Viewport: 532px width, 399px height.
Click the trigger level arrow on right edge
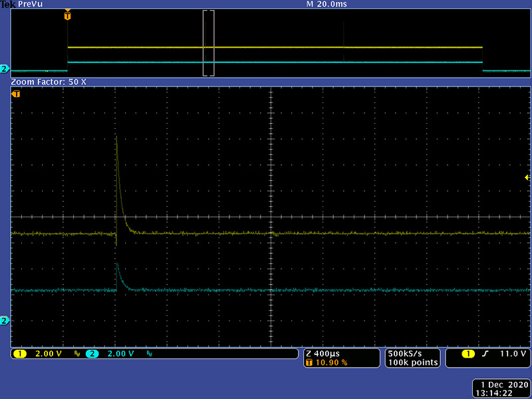(x=527, y=178)
